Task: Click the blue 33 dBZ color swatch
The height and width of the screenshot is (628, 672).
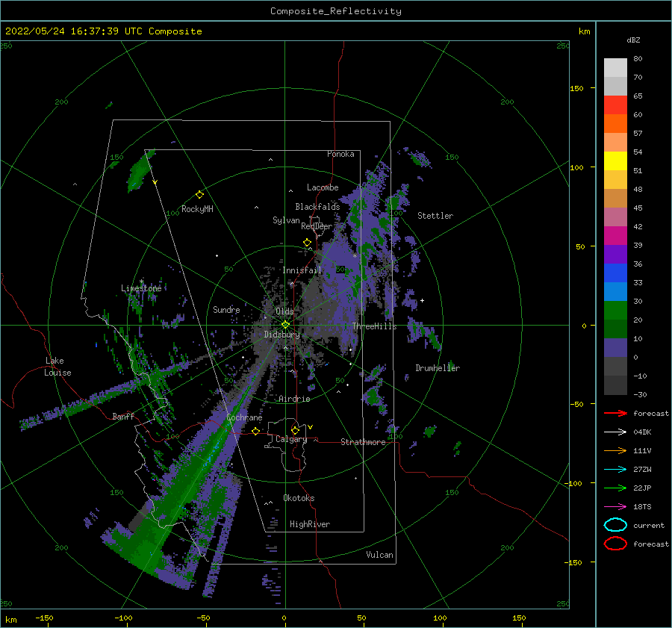Action: (x=615, y=273)
